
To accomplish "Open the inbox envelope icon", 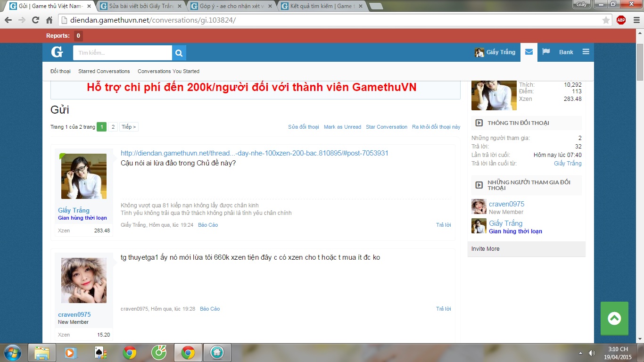I will click(x=529, y=52).
